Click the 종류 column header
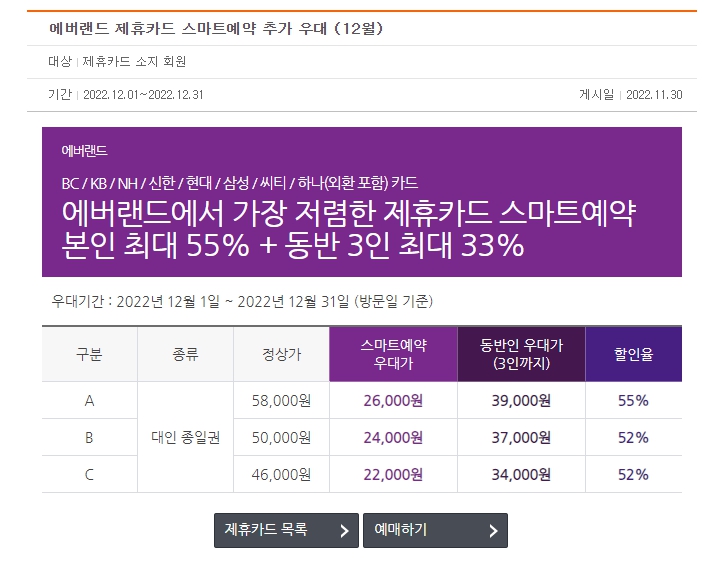The image size is (704, 566). (x=185, y=354)
